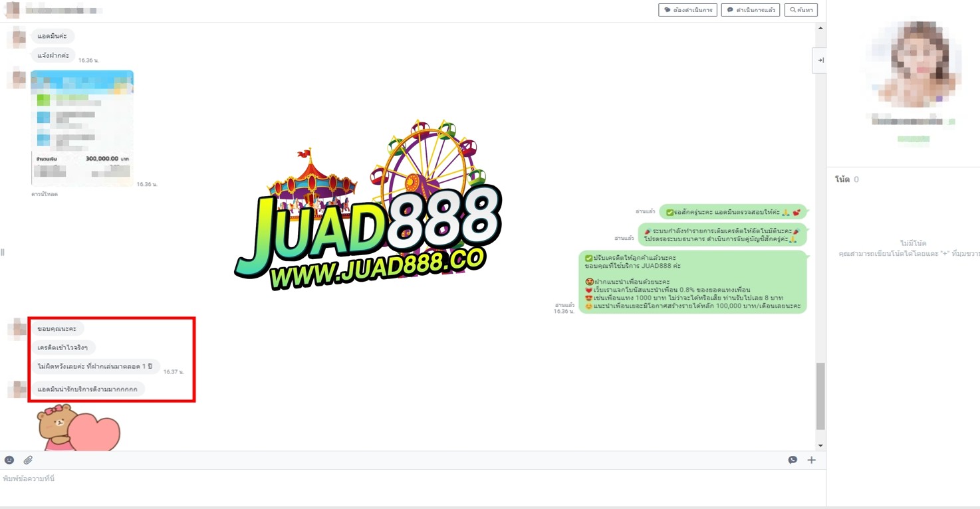
Task: Click the speech bubble icon beside plus
Action: (793, 460)
